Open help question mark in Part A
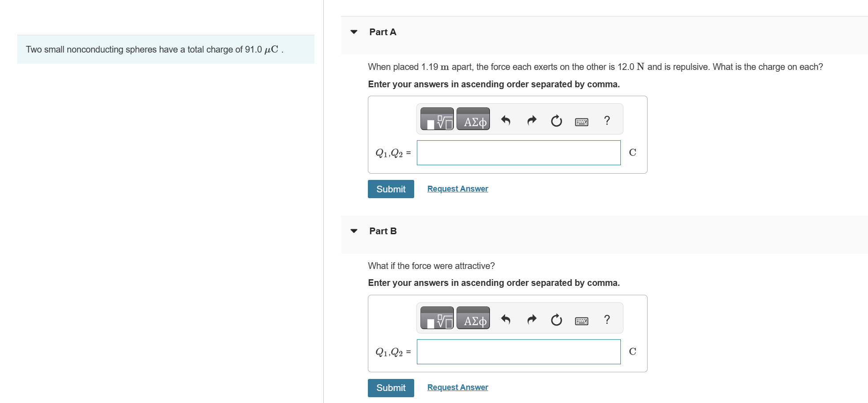The height and width of the screenshot is (403, 868). (x=607, y=120)
